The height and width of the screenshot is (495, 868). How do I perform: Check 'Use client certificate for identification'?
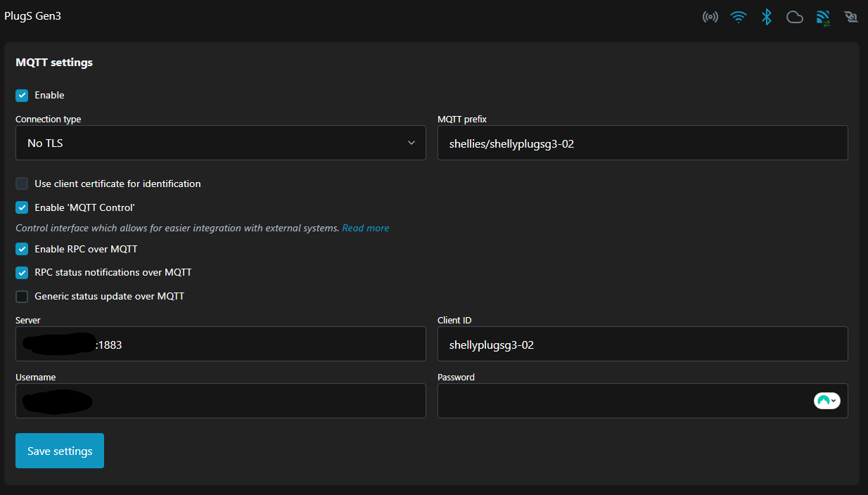22,184
